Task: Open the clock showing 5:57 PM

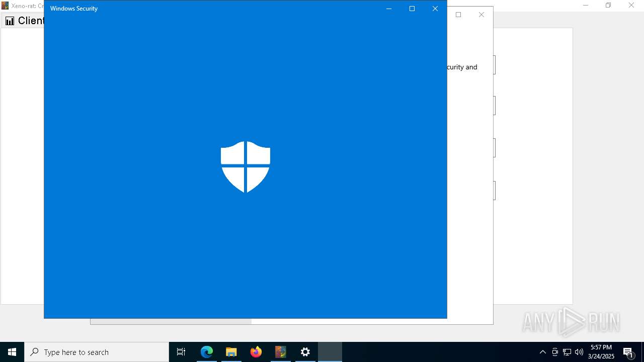Action: [601, 352]
